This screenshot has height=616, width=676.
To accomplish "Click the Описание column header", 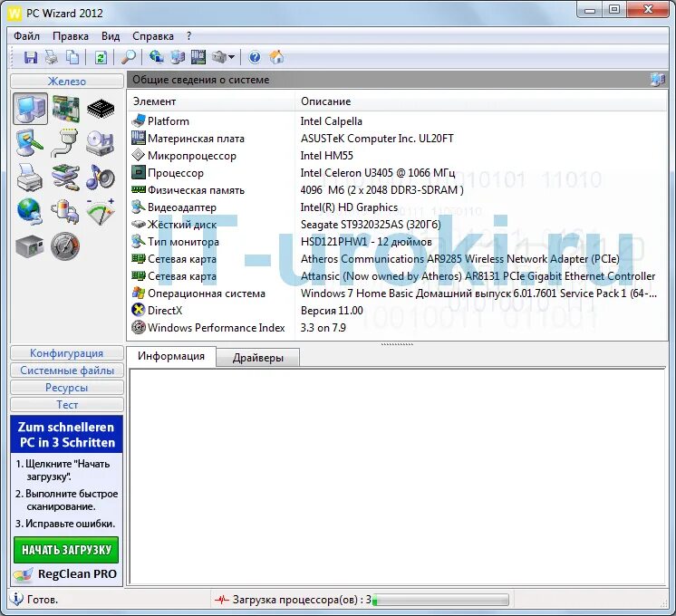I will coord(481,101).
